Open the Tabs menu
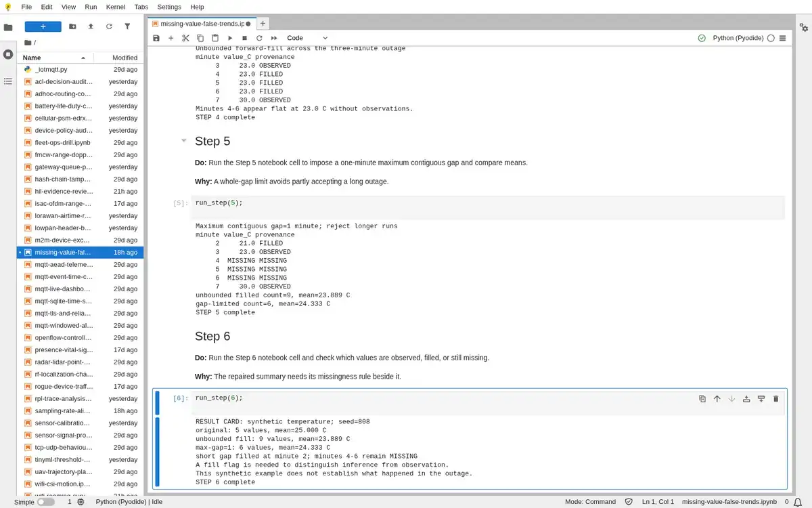The height and width of the screenshot is (508, 812). [x=141, y=7]
